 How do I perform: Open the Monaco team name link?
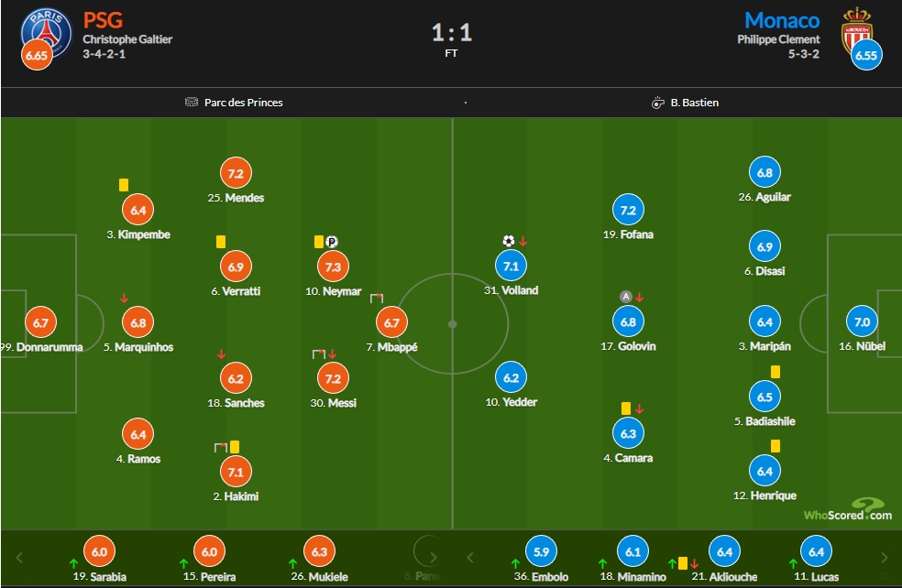[782, 21]
